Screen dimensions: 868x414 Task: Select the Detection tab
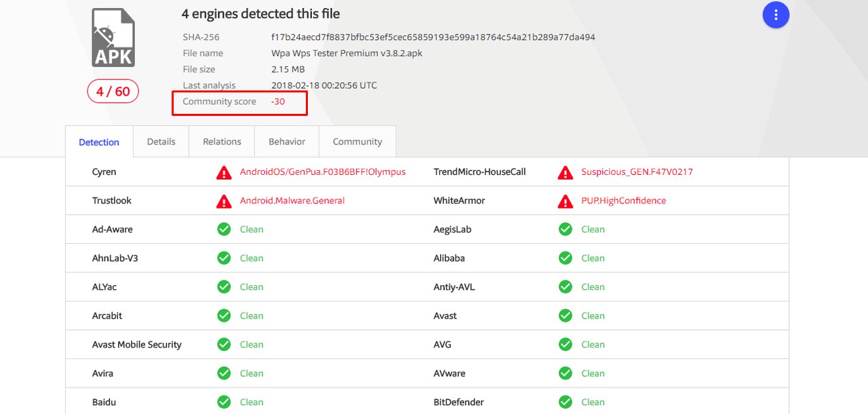tap(99, 142)
